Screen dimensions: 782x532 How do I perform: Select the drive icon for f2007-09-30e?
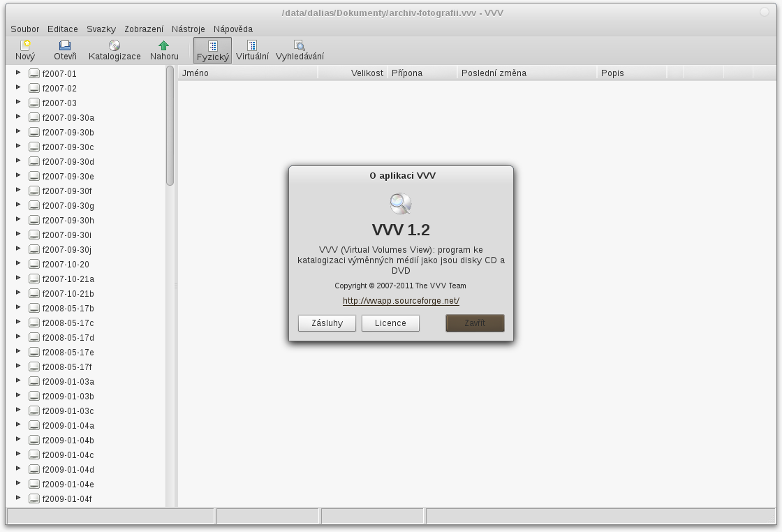(34, 176)
